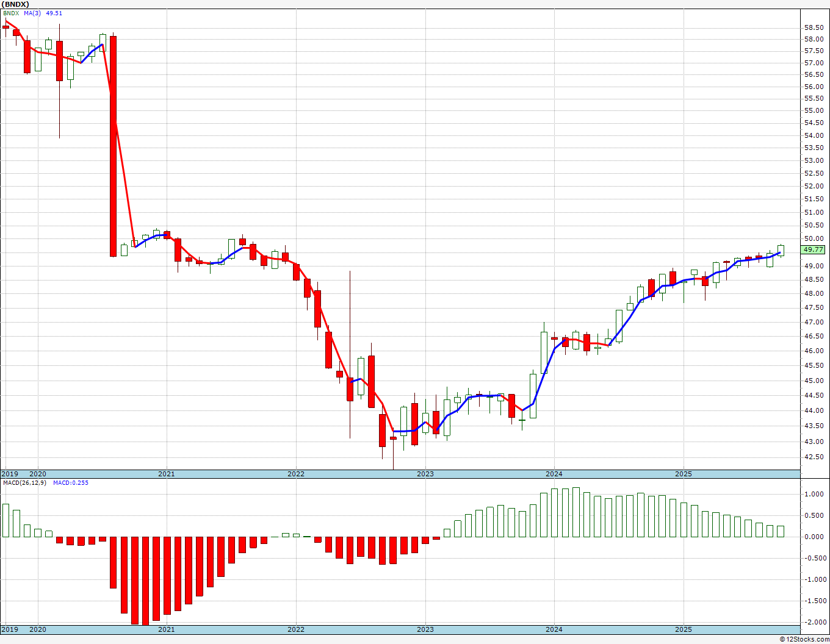Click the 42.50 price axis label
The image size is (830, 644).
[x=814, y=457]
